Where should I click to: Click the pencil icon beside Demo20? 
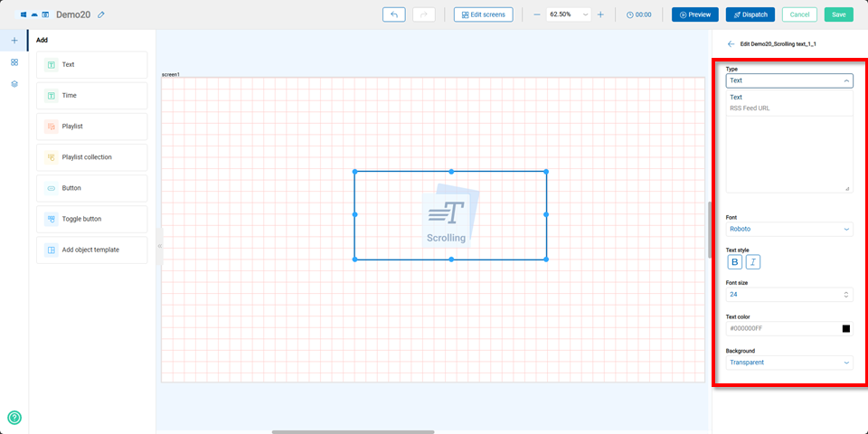click(101, 14)
